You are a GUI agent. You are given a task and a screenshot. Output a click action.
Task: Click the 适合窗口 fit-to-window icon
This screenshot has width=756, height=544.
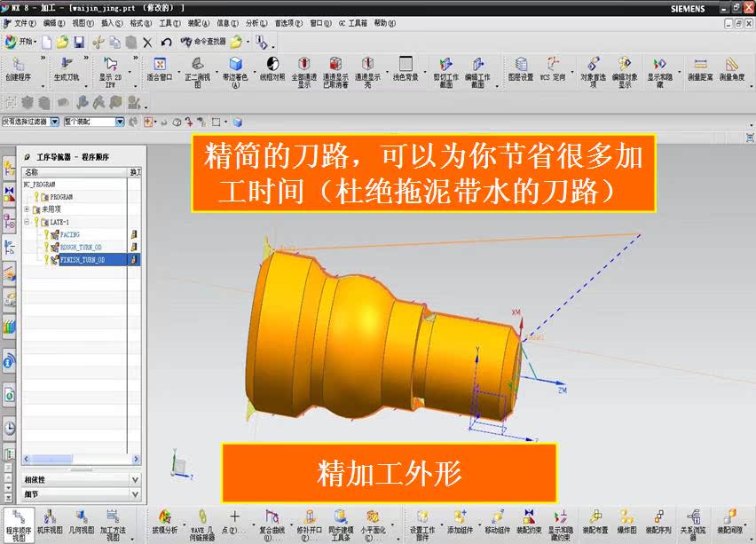coord(160,69)
